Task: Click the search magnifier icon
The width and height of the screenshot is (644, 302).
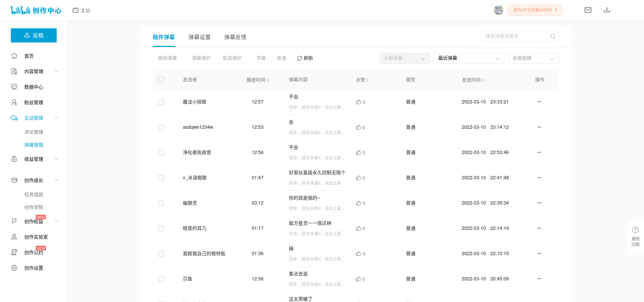Action: click(553, 36)
